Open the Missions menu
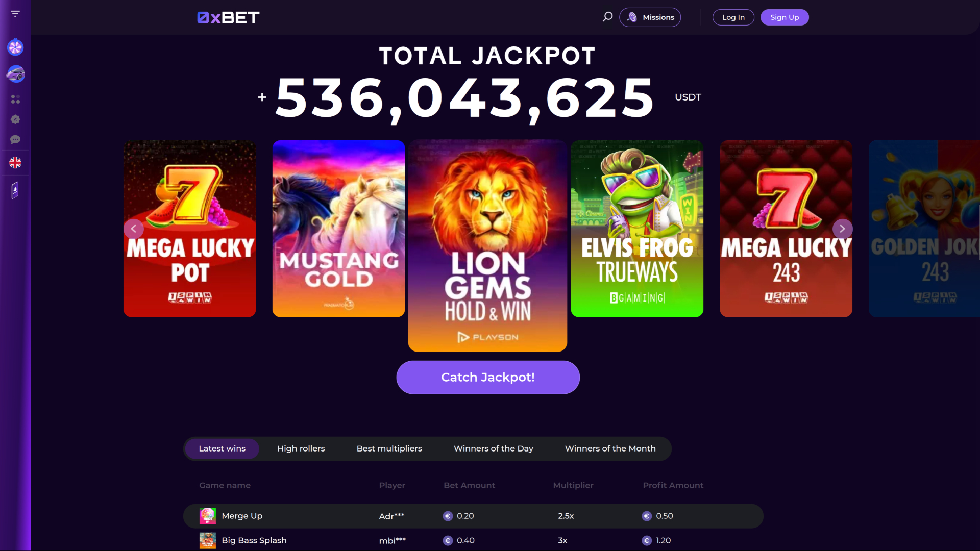This screenshot has width=980, height=551. 650,17
